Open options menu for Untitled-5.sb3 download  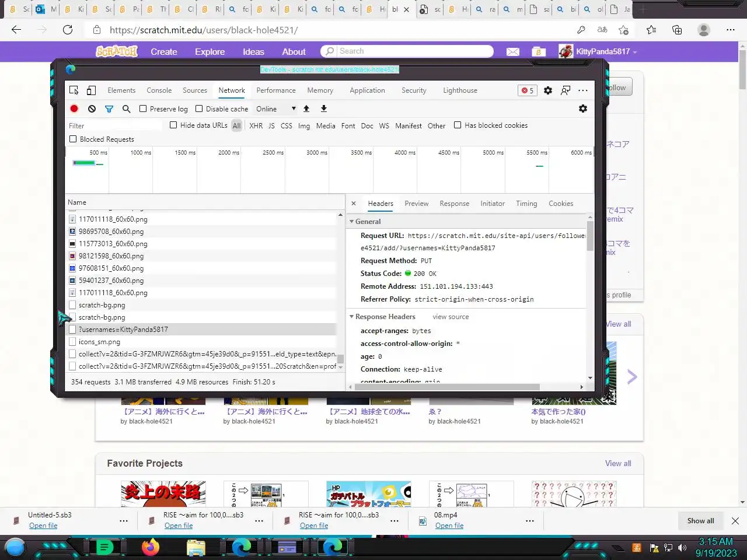point(124,520)
